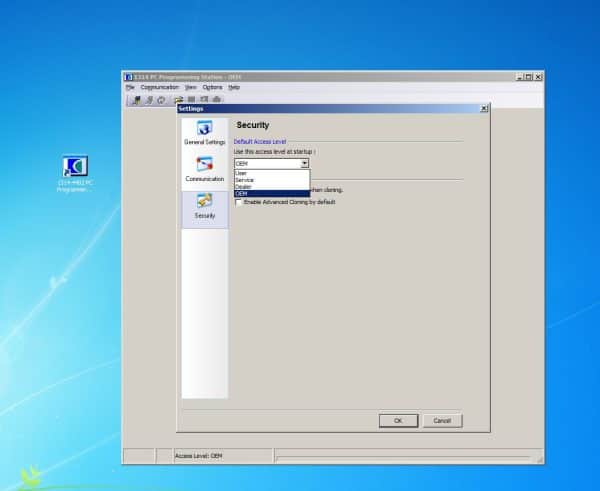Open the File menu
This screenshot has height=491, width=600.
(x=130, y=87)
